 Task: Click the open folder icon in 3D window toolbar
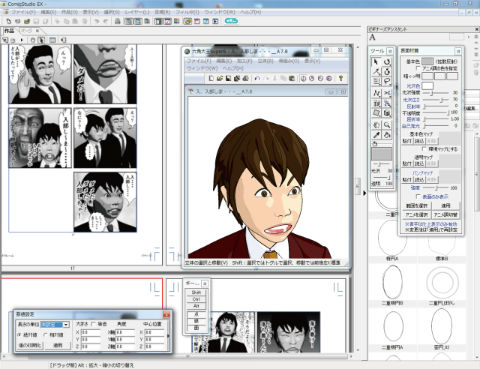(220, 78)
